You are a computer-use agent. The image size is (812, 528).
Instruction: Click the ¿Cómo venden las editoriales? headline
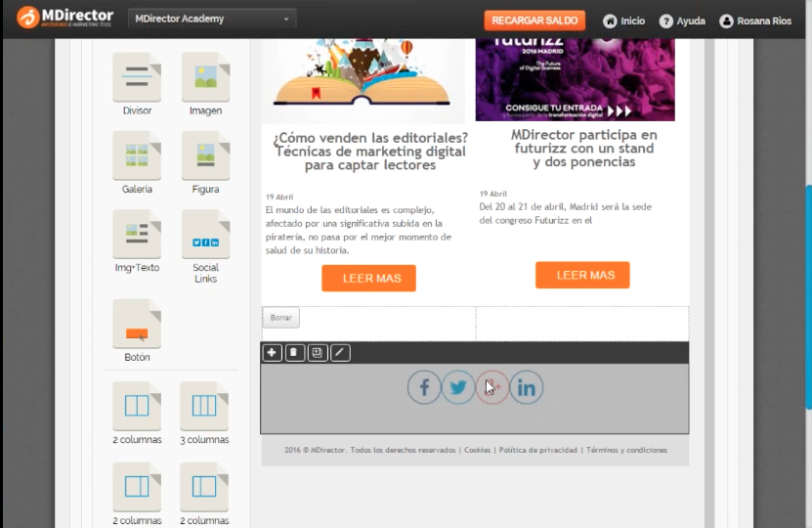coord(370,152)
